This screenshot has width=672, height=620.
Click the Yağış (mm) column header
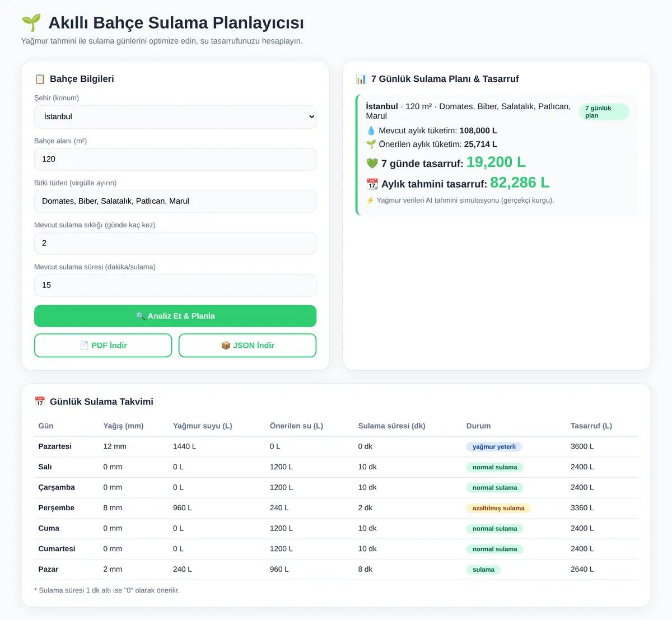[x=123, y=426]
